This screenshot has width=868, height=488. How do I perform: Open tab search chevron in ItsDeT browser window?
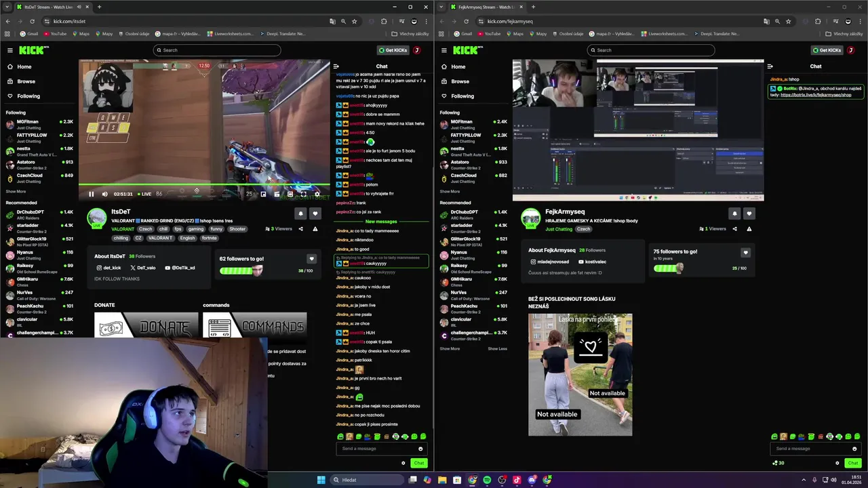point(7,7)
